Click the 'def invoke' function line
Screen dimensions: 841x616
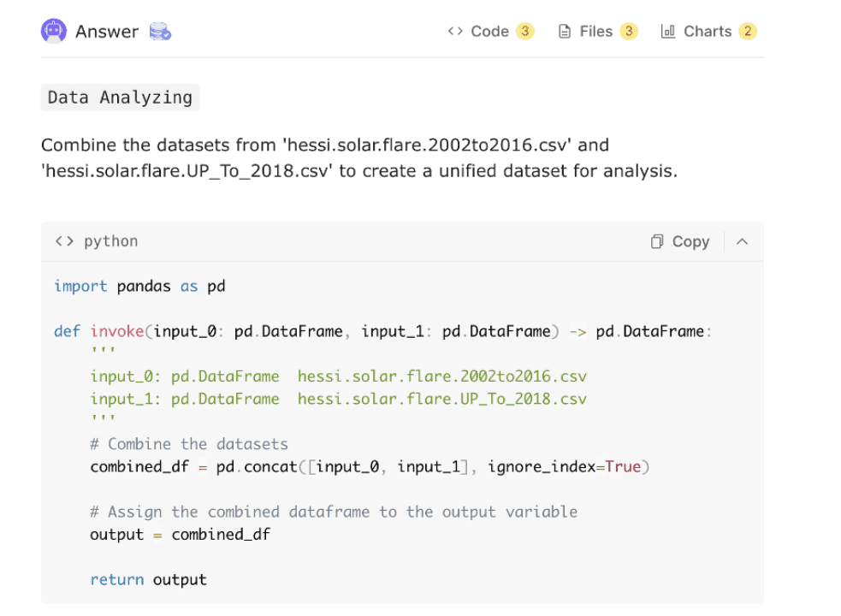point(383,331)
